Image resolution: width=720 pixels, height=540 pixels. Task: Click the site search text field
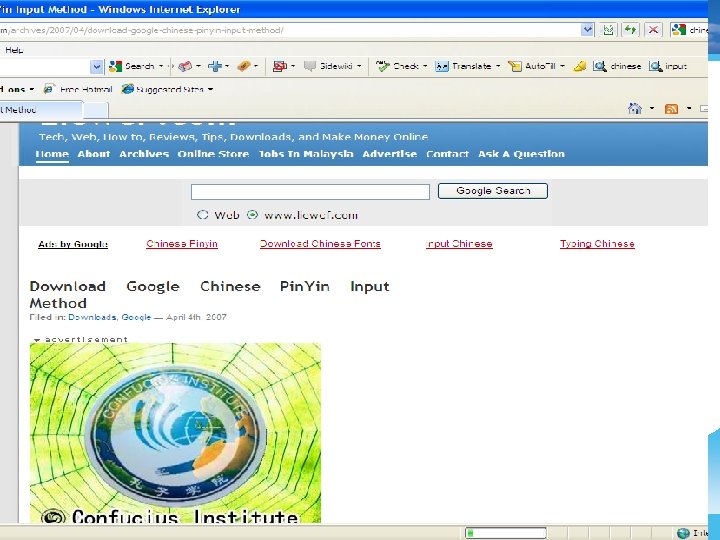310,192
